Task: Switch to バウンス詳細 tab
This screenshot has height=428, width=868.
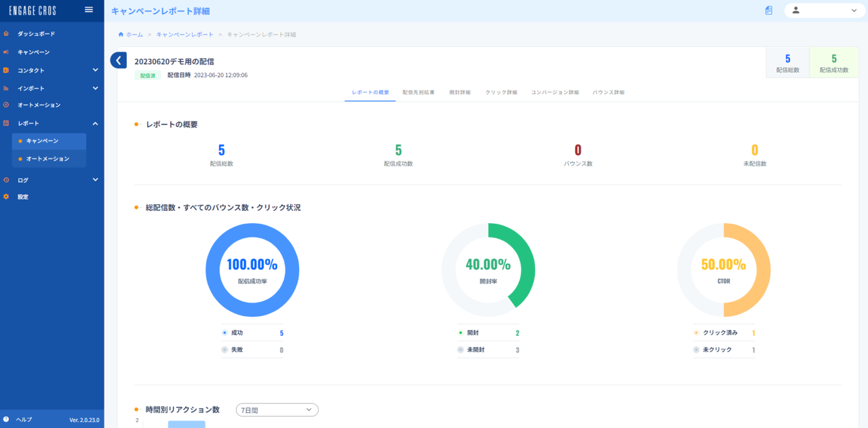Action: (608, 92)
